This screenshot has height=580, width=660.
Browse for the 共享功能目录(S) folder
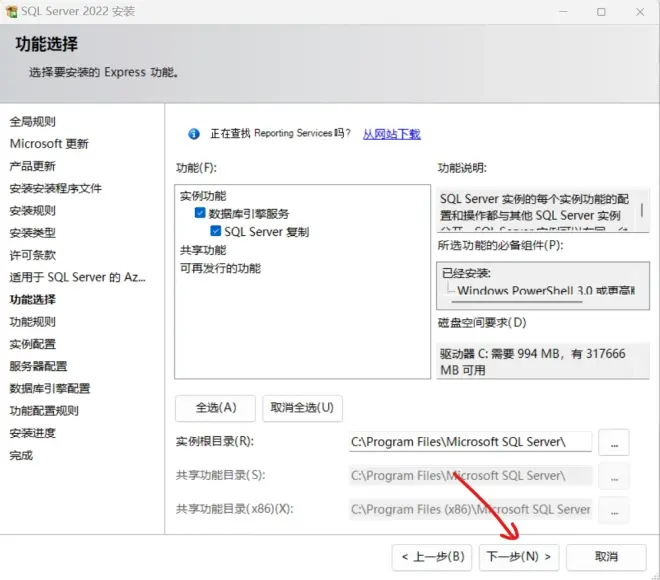tap(614, 476)
